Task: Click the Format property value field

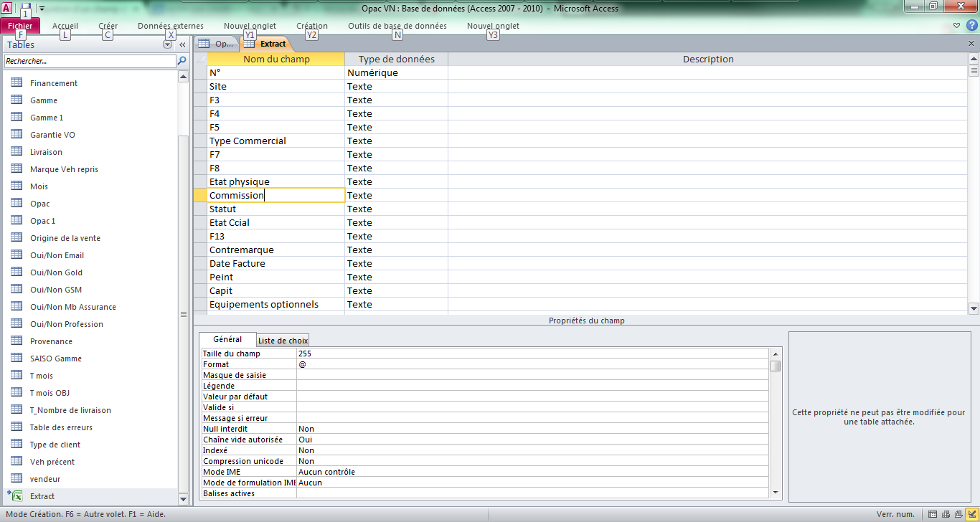Action: click(x=532, y=364)
